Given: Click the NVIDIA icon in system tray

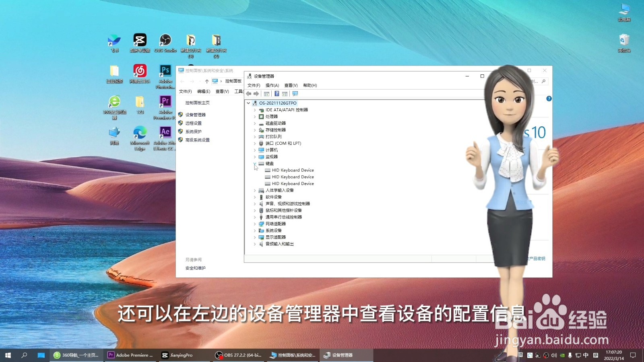Looking at the screenshot, I should (562, 355).
